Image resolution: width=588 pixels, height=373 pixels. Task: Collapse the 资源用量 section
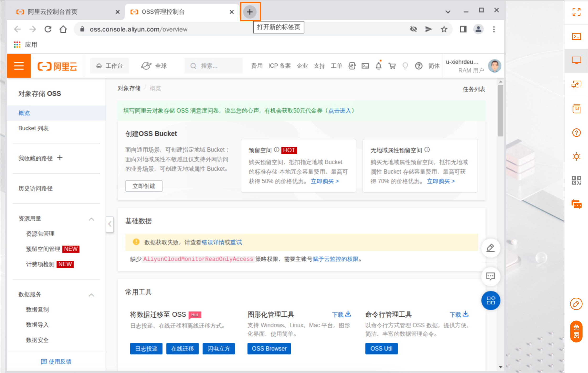coord(91,219)
